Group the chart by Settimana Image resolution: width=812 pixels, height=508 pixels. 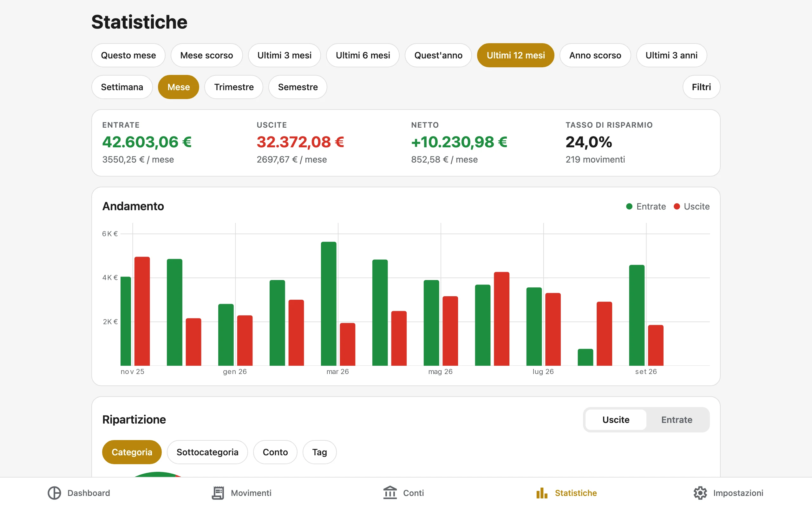pyautogui.click(x=122, y=87)
